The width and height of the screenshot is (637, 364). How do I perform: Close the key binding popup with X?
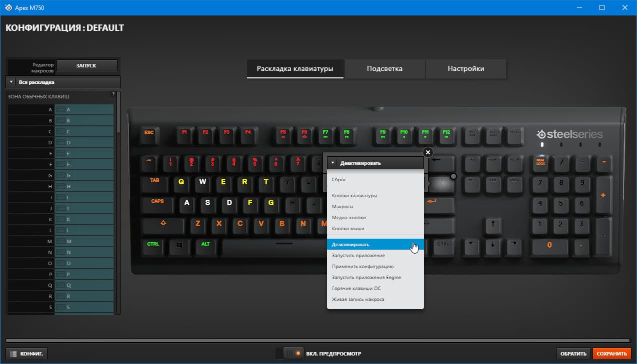click(427, 152)
